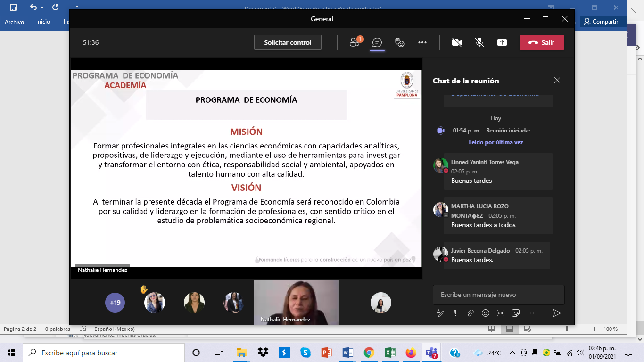644x362 pixels.
Task: Leave the meeting with Salir button
Action: (542, 42)
